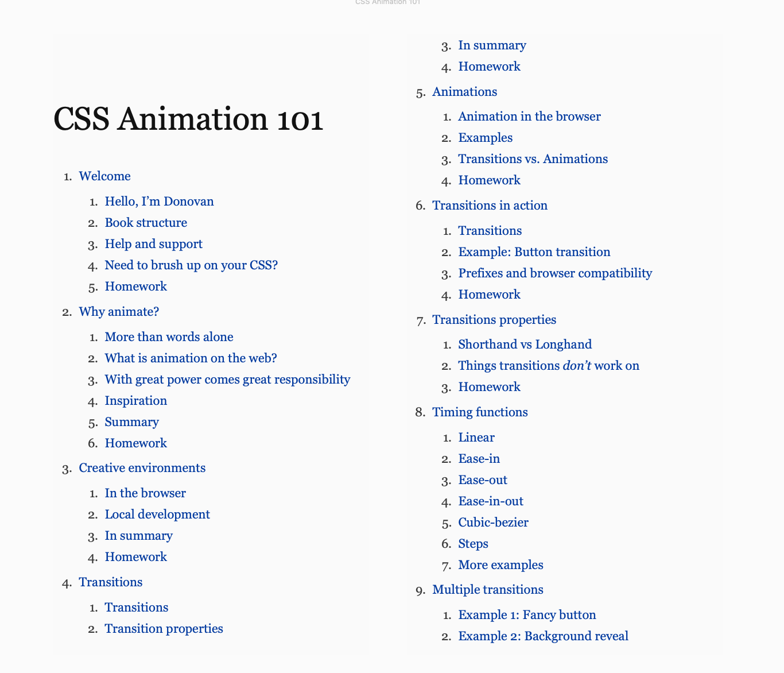Select "Hello, I'm Donovan" section
Image resolution: width=784 pixels, height=673 pixels.
coord(159,201)
